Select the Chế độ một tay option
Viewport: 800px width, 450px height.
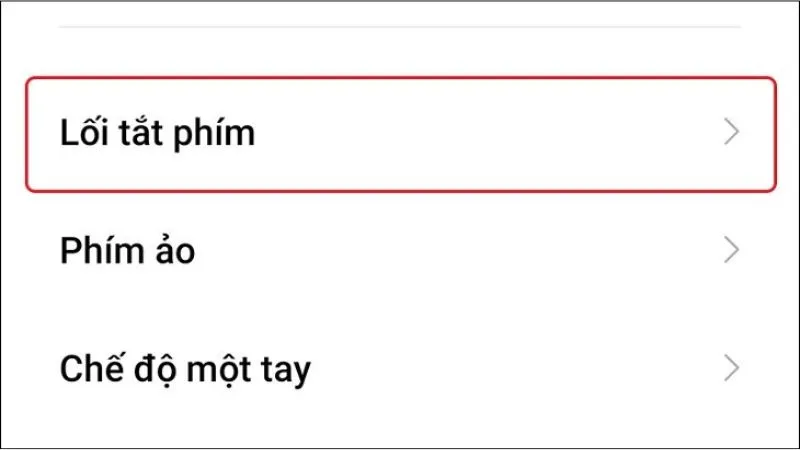coord(401,368)
